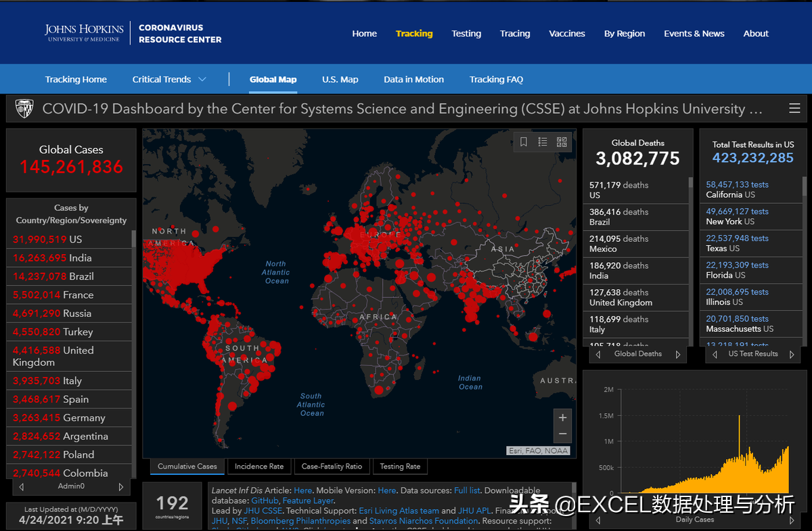Image resolution: width=812 pixels, height=531 pixels.
Task: Select Brazil in the cases list
Action: coord(69,276)
